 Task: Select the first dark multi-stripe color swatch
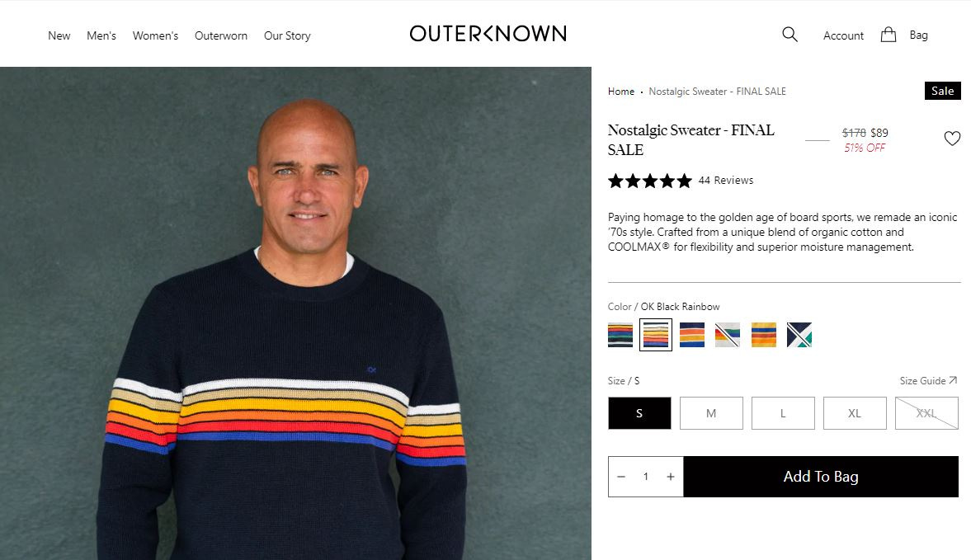(620, 335)
